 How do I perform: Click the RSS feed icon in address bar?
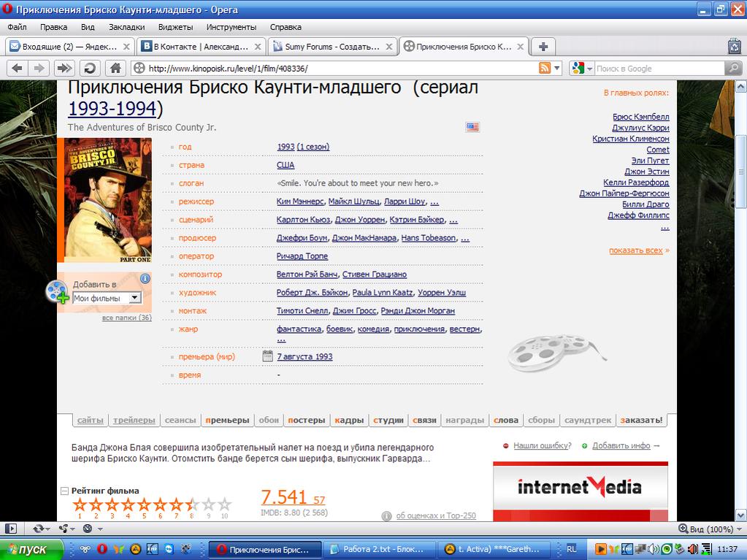(x=545, y=68)
